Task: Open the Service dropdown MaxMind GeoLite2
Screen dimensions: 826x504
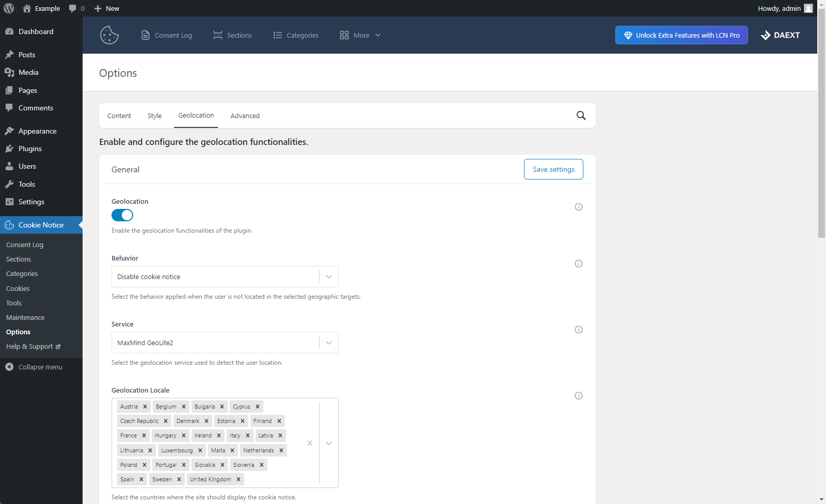Action: coord(225,343)
